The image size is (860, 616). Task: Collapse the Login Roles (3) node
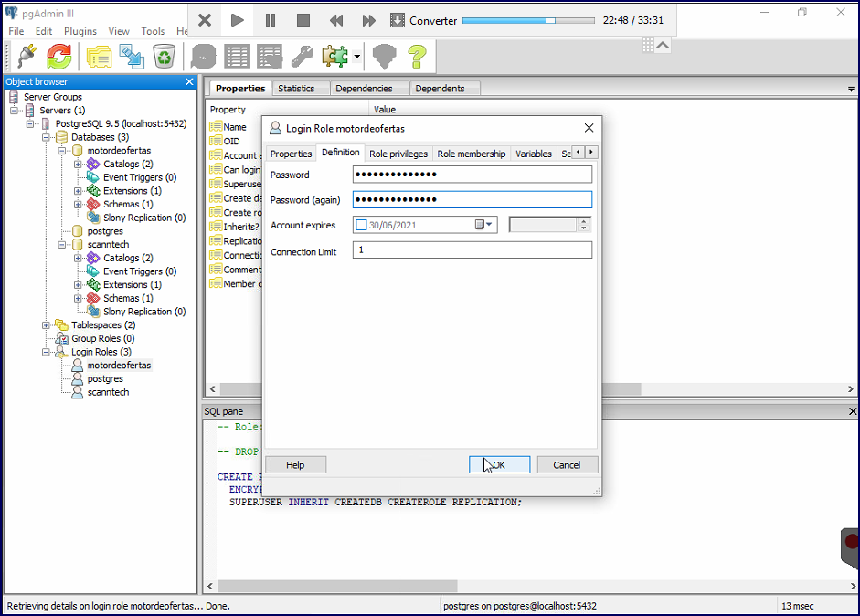(x=46, y=352)
